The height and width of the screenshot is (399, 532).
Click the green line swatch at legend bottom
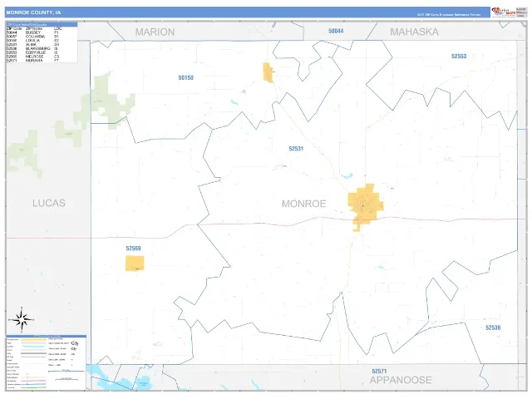point(33,387)
